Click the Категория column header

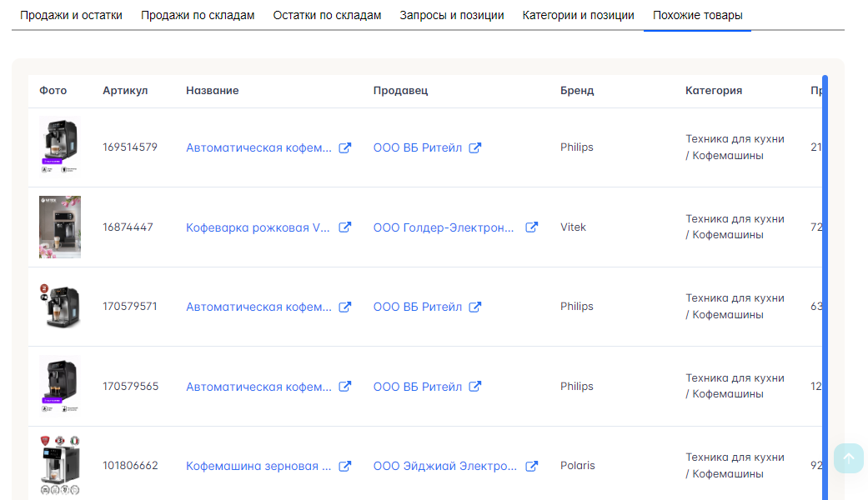pos(714,91)
